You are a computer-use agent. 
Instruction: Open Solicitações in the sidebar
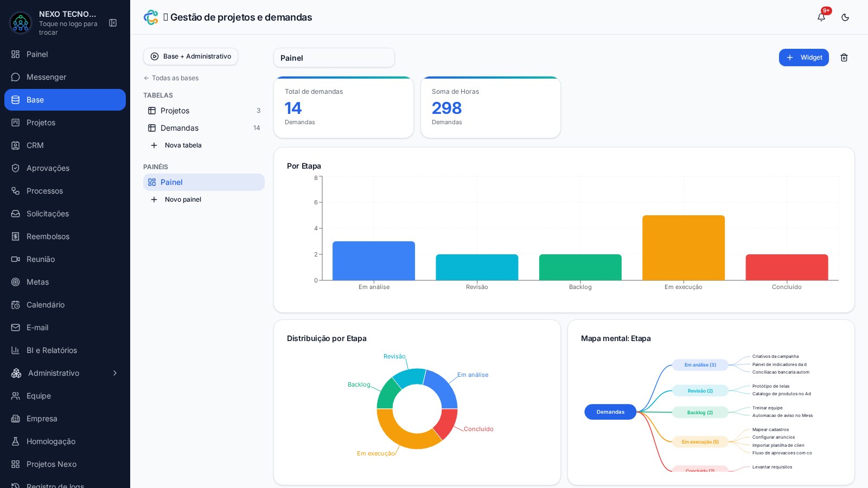(65, 214)
